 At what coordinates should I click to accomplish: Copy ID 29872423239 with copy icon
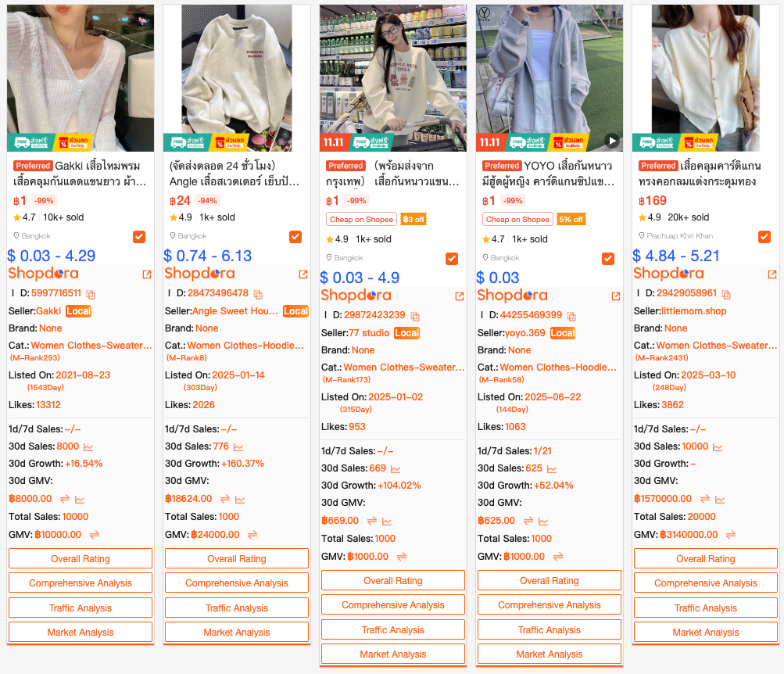pos(415,316)
